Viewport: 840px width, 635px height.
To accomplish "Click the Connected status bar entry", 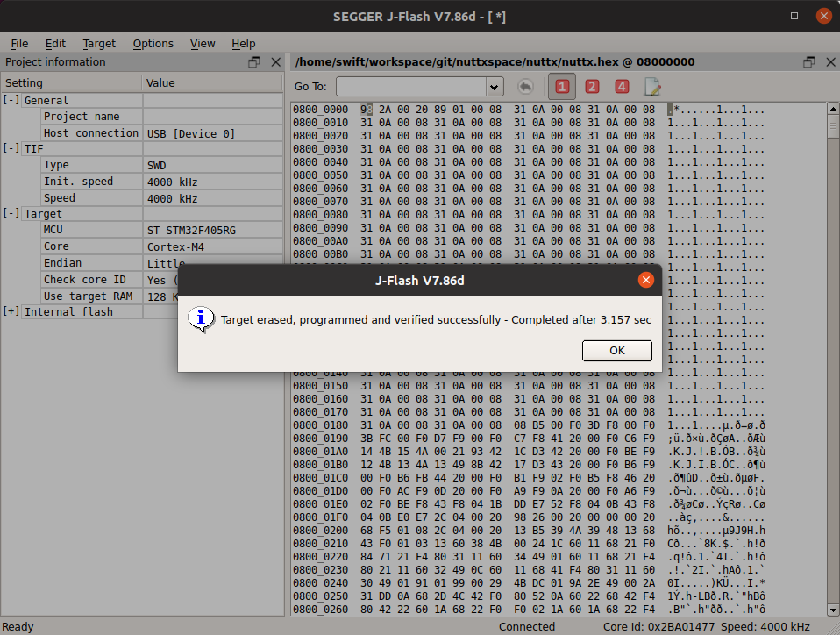I will 527,627.
